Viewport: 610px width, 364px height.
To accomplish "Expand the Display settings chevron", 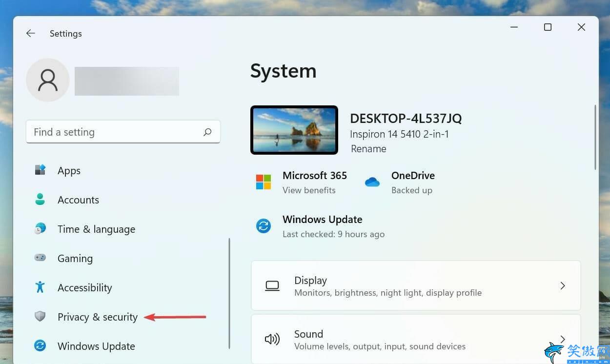I will [563, 285].
